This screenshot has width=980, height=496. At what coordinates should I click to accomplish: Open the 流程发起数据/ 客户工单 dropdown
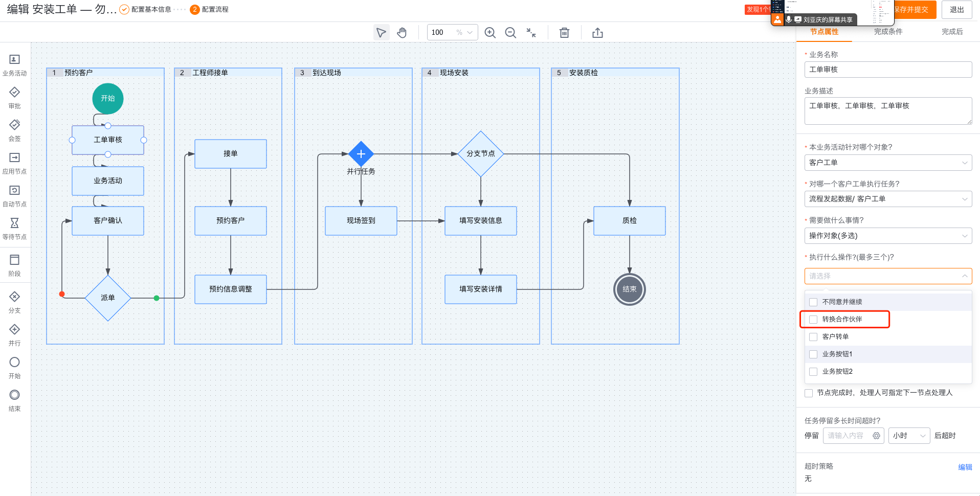(888, 199)
